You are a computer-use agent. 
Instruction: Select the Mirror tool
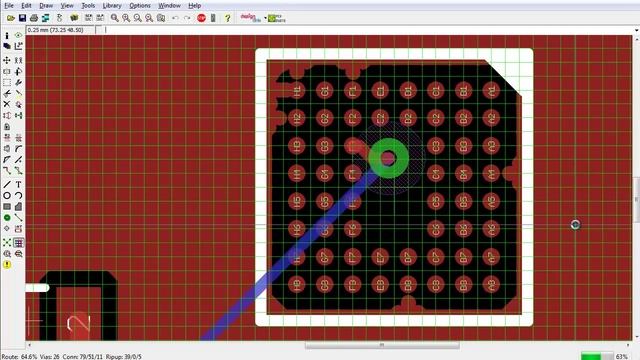(x=7, y=71)
